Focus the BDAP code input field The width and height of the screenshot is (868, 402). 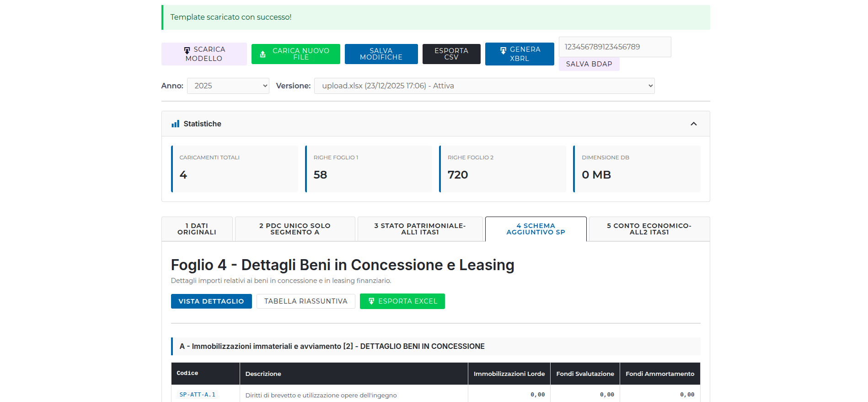coord(615,47)
